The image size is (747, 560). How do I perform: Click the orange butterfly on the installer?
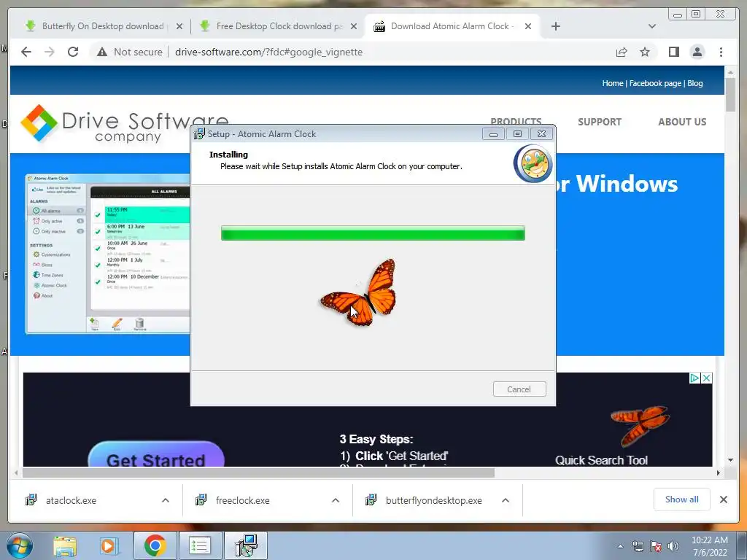click(x=359, y=293)
